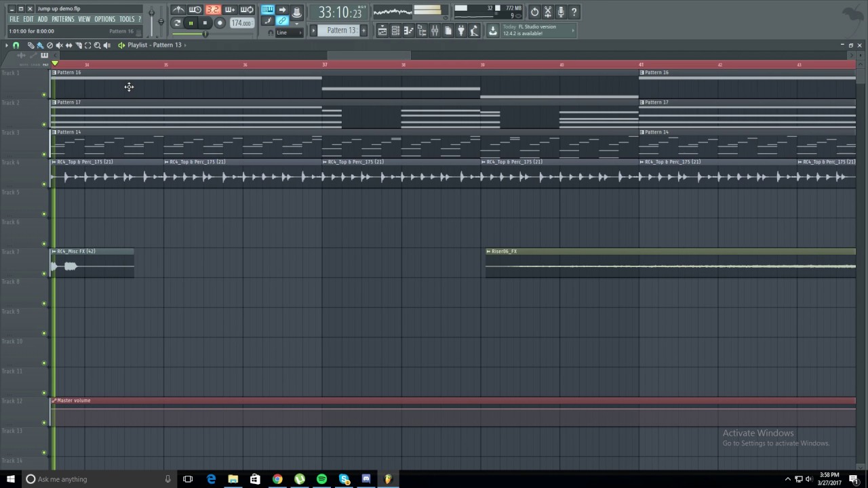The image size is (868, 488).
Task: Select the Playback preview tool
Action: 106,45
